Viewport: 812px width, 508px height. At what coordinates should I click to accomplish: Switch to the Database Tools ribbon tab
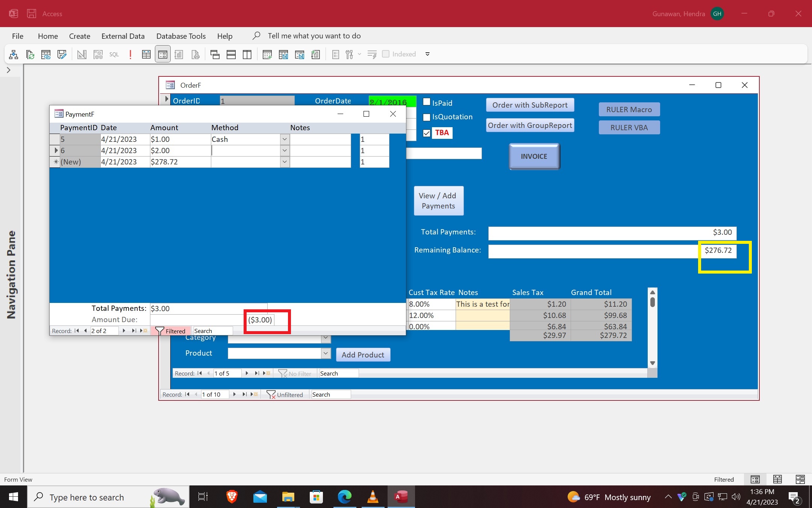click(x=181, y=36)
